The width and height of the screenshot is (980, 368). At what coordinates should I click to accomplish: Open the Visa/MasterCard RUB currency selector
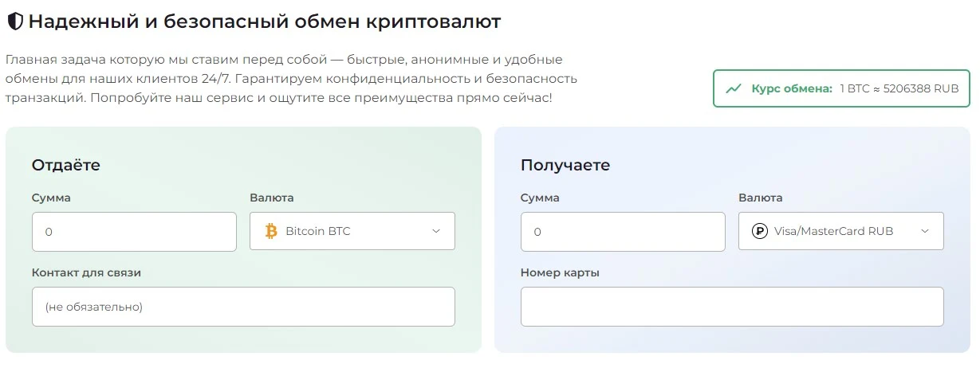click(841, 231)
